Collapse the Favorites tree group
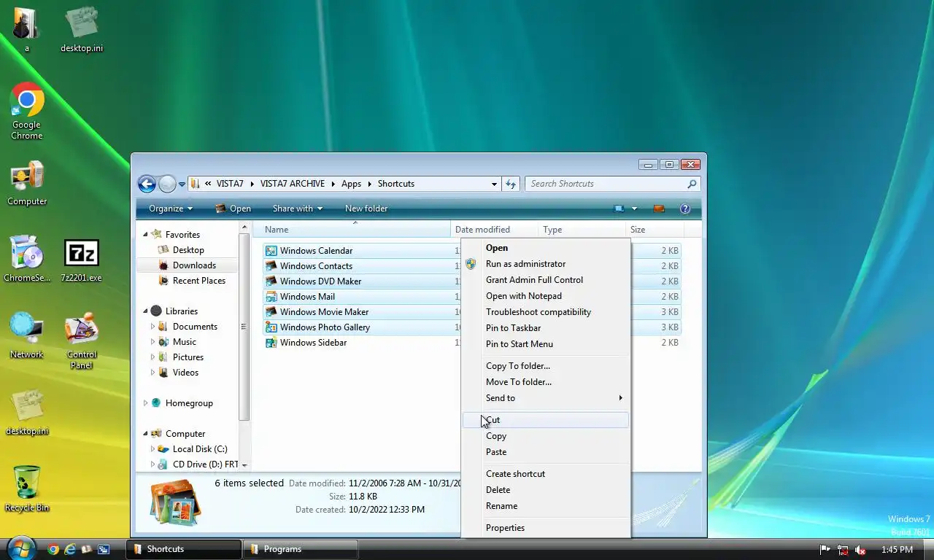Image resolution: width=934 pixels, height=560 pixels. point(145,235)
